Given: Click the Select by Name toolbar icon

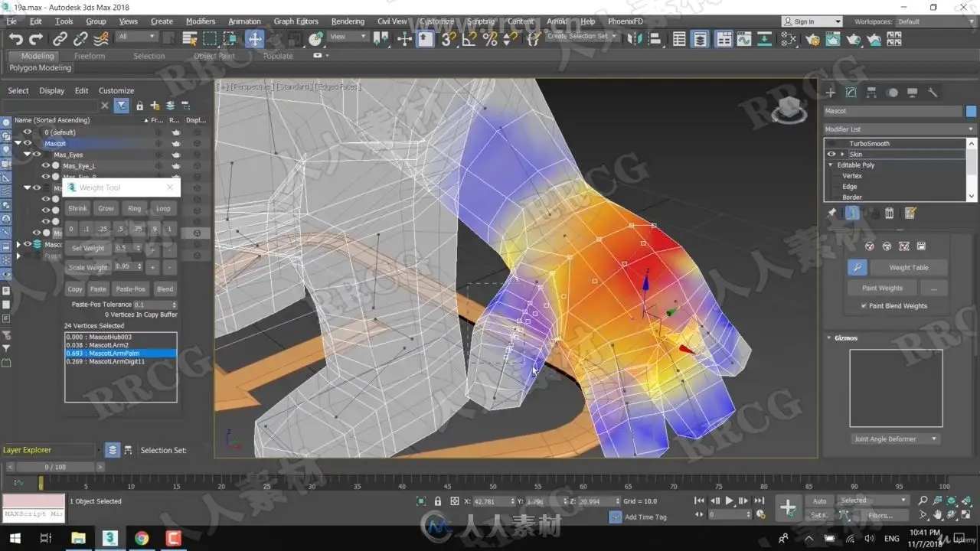Looking at the screenshot, I should point(191,38).
